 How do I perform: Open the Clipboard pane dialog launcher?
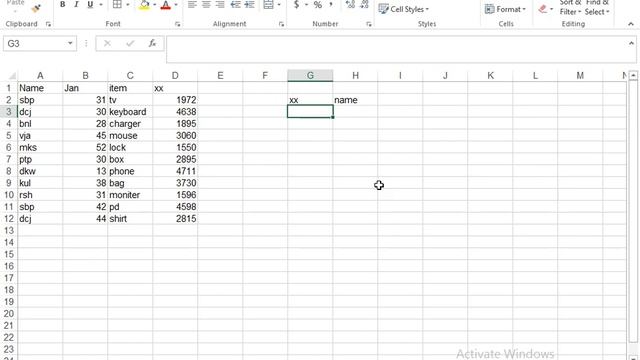click(x=48, y=24)
